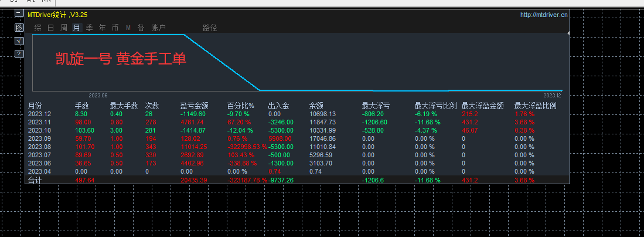Viewport: 644px width, 237px height.
Task: Click the 最大手数 column header
Action: pyautogui.click(x=124, y=106)
